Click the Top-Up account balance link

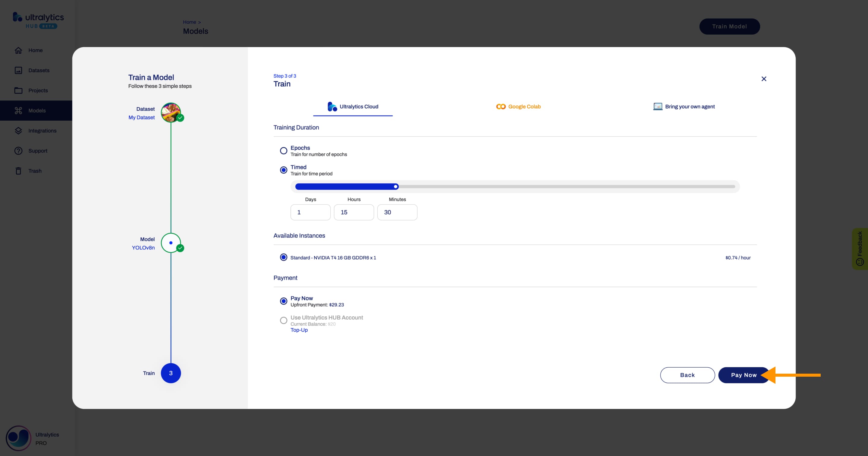pyautogui.click(x=299, y=330)
